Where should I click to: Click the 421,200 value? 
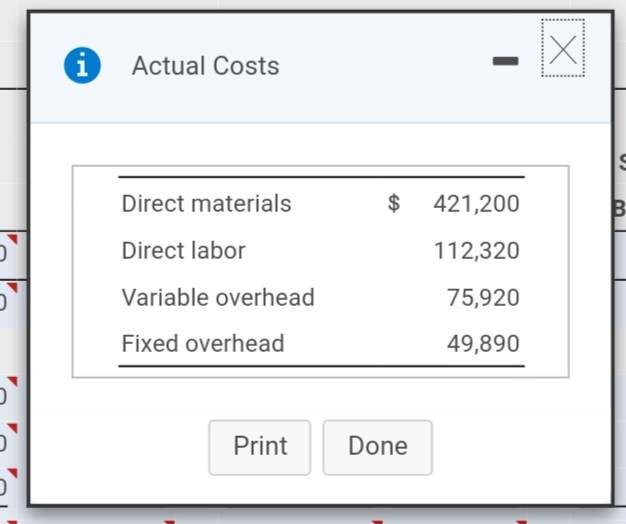tap(476, 204)
